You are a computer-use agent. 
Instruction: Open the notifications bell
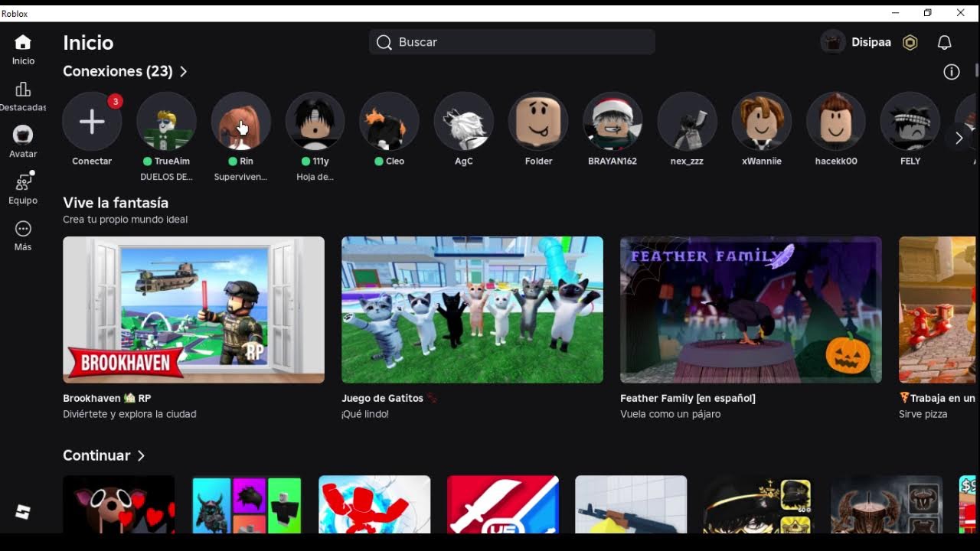coord(945,43)
